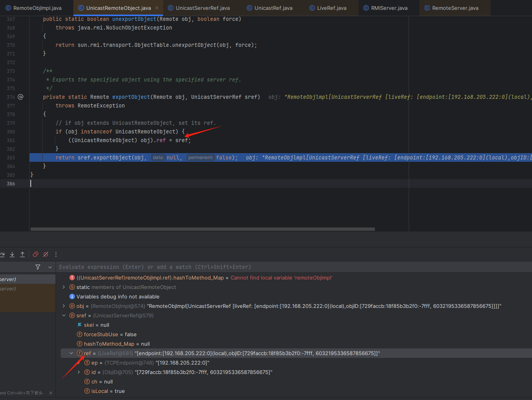Viewport: 532px width, 400px height.
Task: Click 'java.rmi.NoSuchObjectException' on line 368
Action: [x=125, y=28]
